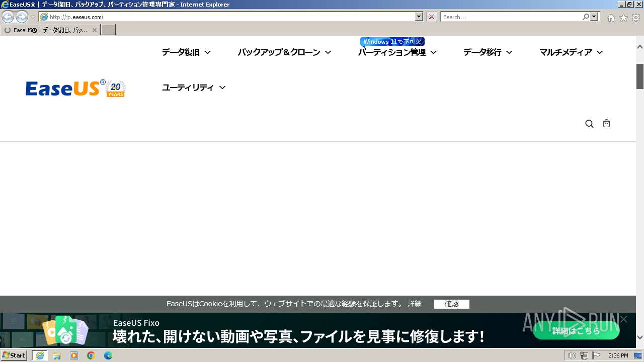This screenshot has width=644, height=362.
Task: Click the Action Center flag icon
Action: [596, 355]
